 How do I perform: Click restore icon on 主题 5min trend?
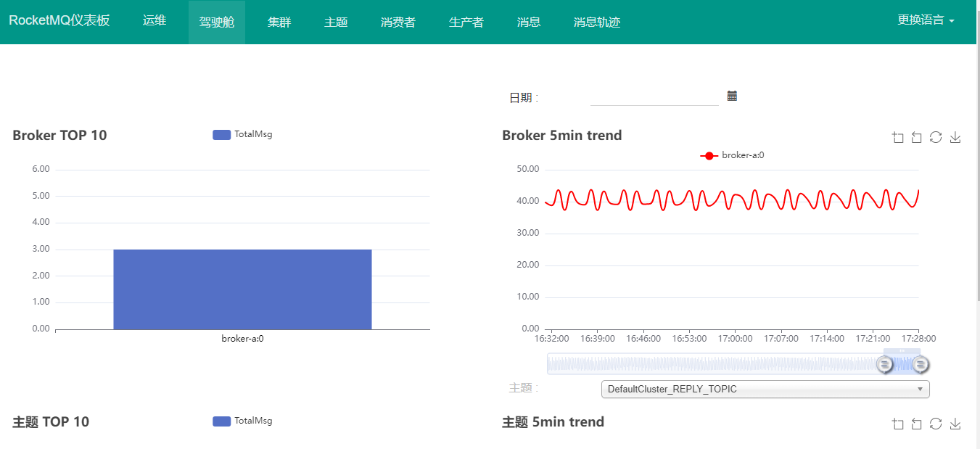[936, 424]
